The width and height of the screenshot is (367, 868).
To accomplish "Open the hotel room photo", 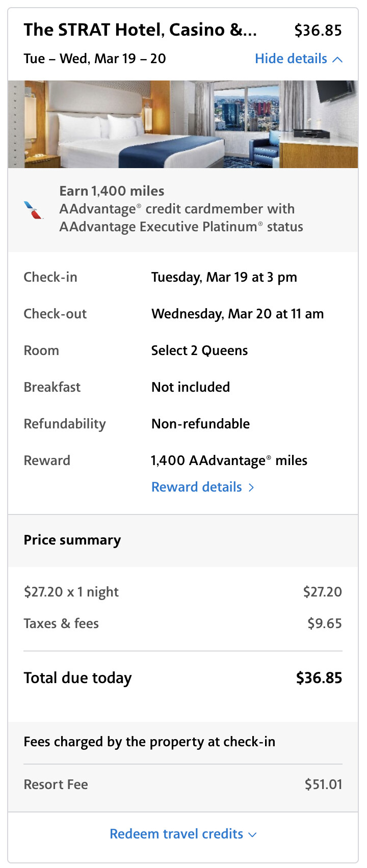I will [x=183, y=124].
